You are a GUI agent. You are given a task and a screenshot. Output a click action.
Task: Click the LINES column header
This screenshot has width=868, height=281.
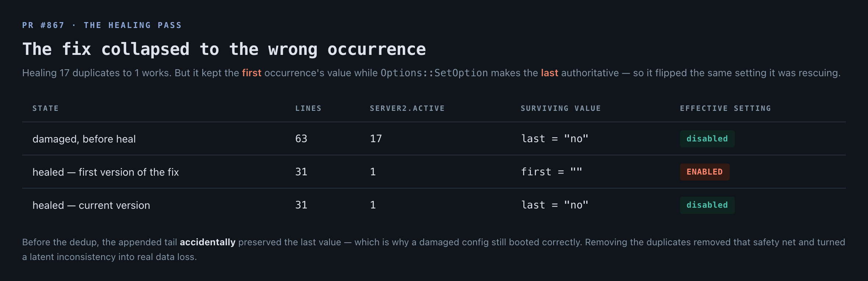point(308,108)
